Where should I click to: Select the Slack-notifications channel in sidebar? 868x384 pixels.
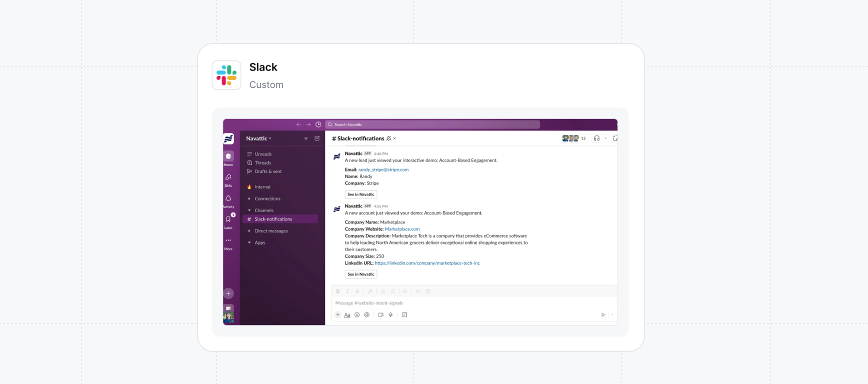280,219
